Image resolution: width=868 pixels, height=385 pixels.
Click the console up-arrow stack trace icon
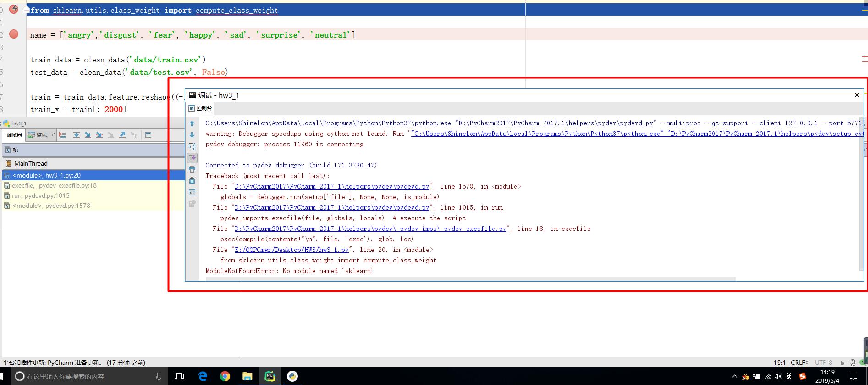pyautogui.click(x=192, y=123)
